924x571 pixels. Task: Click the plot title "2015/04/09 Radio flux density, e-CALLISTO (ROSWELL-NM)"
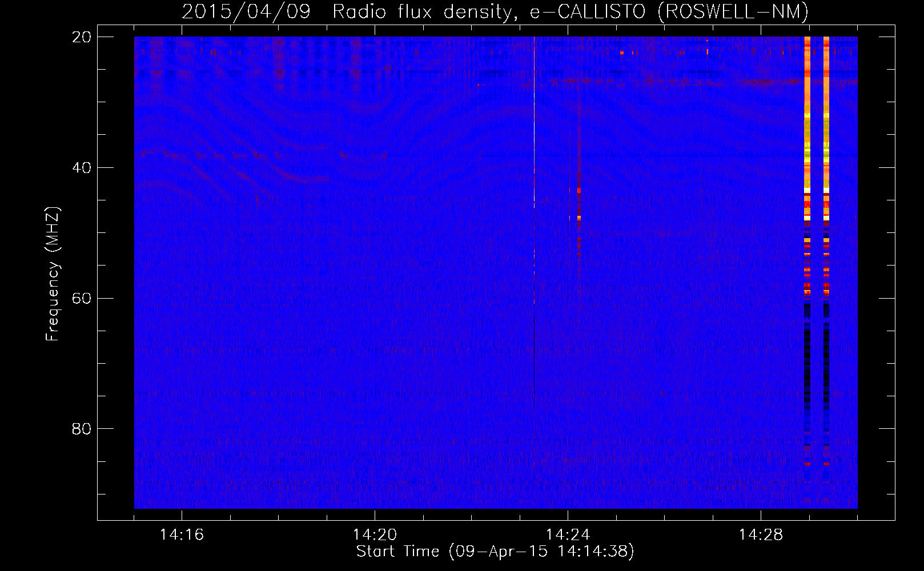pyautogui.click(x=495, y=12)
